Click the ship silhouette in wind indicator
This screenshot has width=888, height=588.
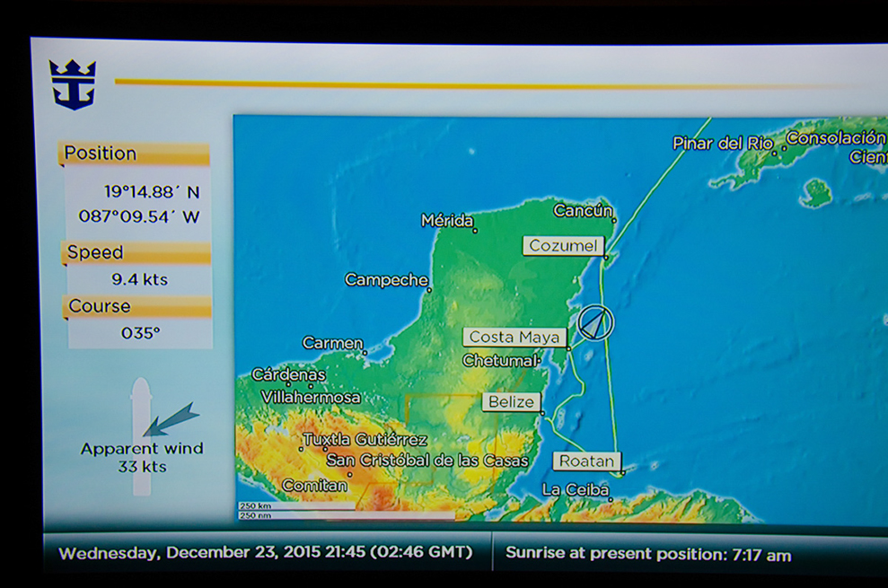pos(141,435)
